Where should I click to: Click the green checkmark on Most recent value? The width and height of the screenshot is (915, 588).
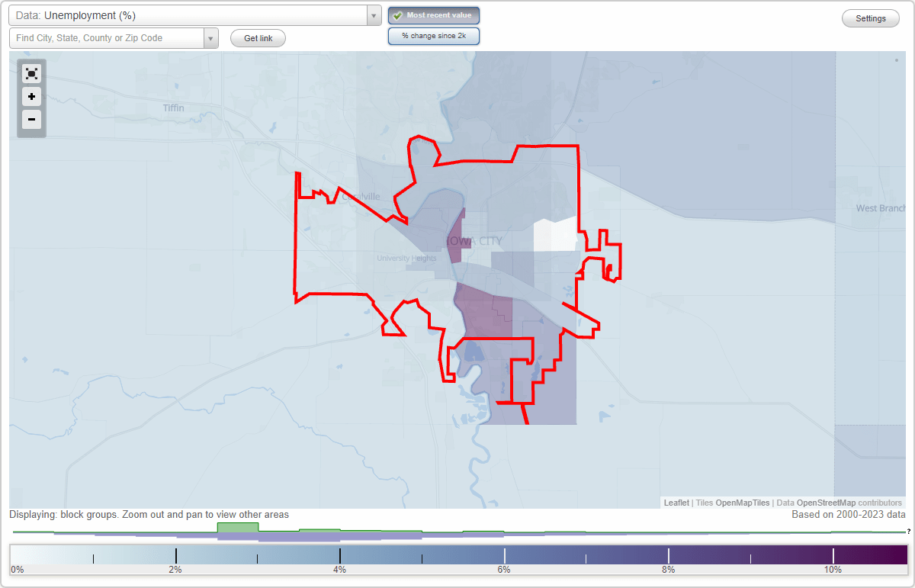(397, 14)
